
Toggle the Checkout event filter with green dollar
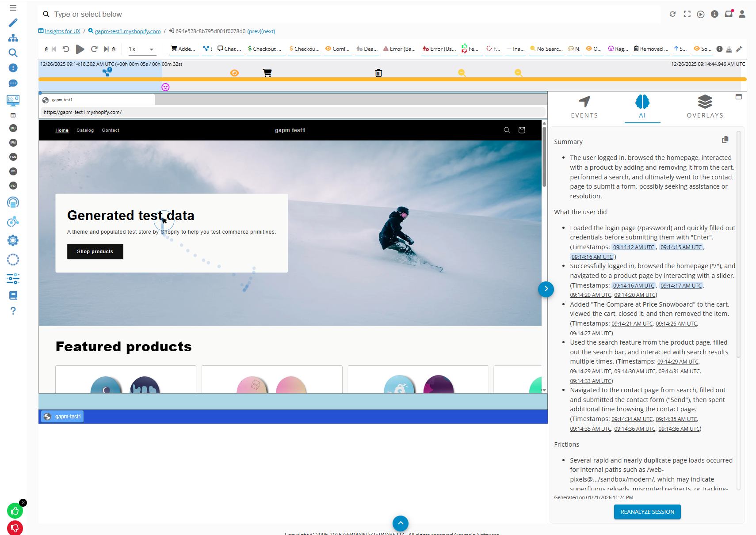tap(264, 49)
